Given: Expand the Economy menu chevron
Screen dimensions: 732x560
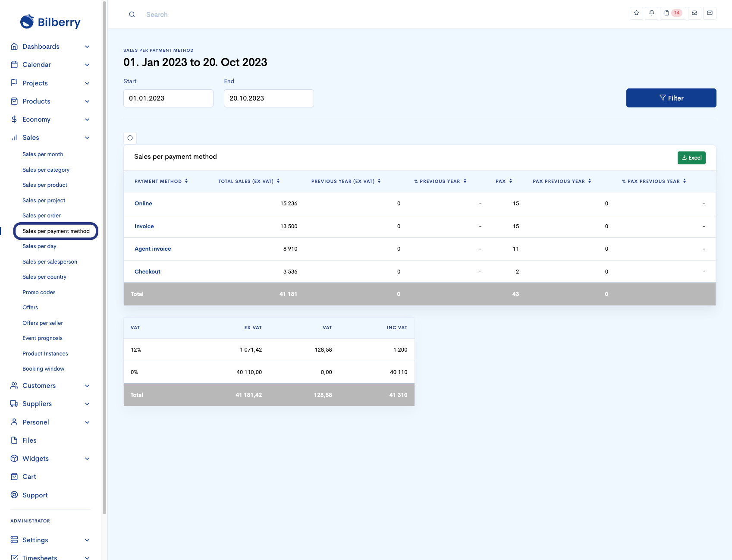Looking at the screenshot, I should (87, 120).
